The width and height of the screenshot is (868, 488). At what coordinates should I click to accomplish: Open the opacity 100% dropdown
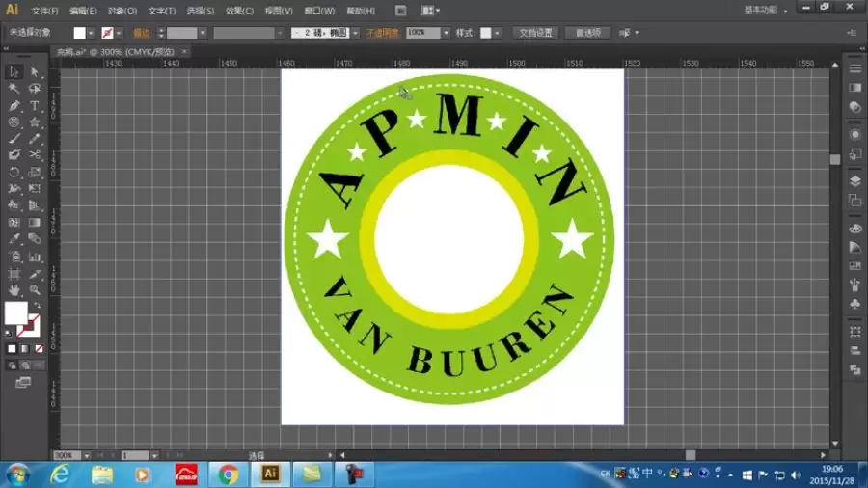coord(447,33)
